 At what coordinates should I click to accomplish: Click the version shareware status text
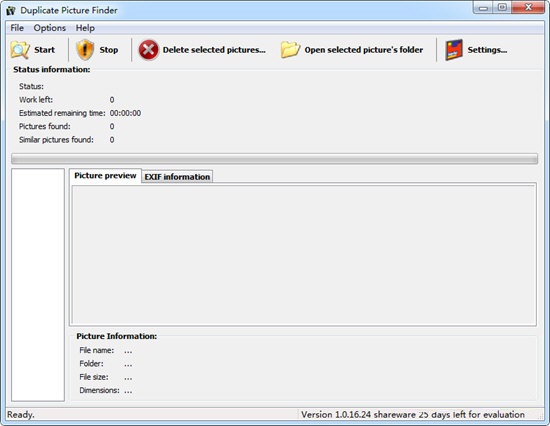tap(413, 415)
